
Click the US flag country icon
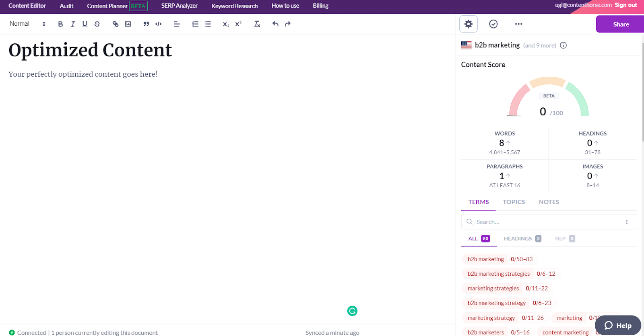[466, 45]
